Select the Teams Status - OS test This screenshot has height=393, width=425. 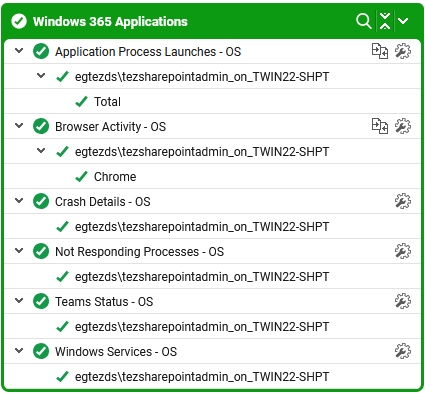[x=104, y=302]
